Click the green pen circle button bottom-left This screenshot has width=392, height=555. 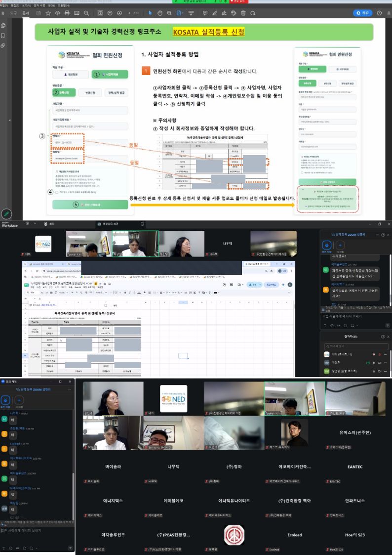click(6, 214)
